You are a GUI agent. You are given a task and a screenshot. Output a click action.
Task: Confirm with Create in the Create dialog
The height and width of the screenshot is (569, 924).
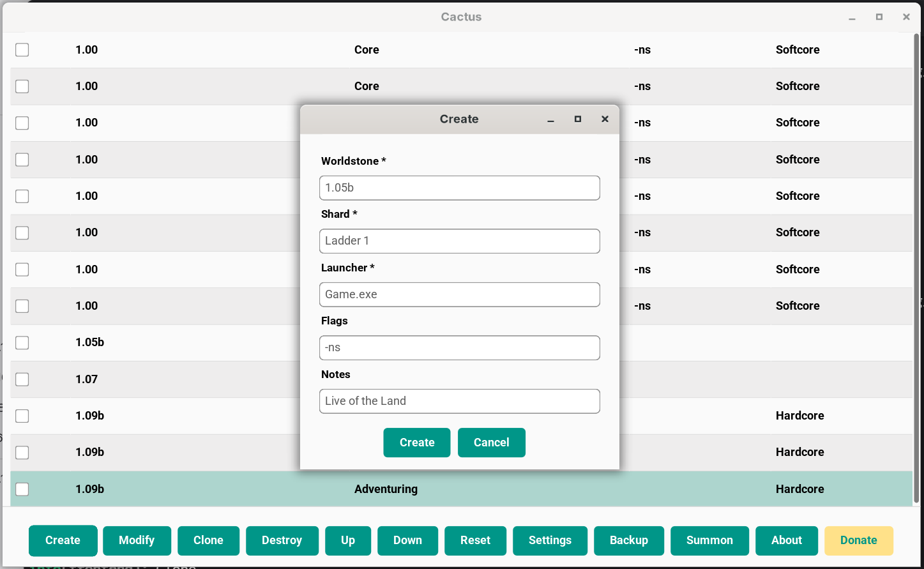pyautogui.click(x=416, y=443)
